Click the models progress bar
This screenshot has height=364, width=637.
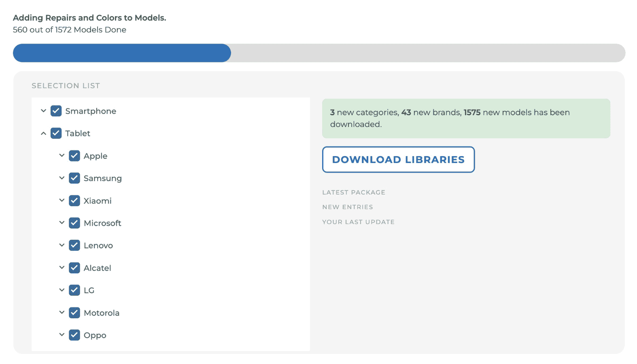point(319,53)
